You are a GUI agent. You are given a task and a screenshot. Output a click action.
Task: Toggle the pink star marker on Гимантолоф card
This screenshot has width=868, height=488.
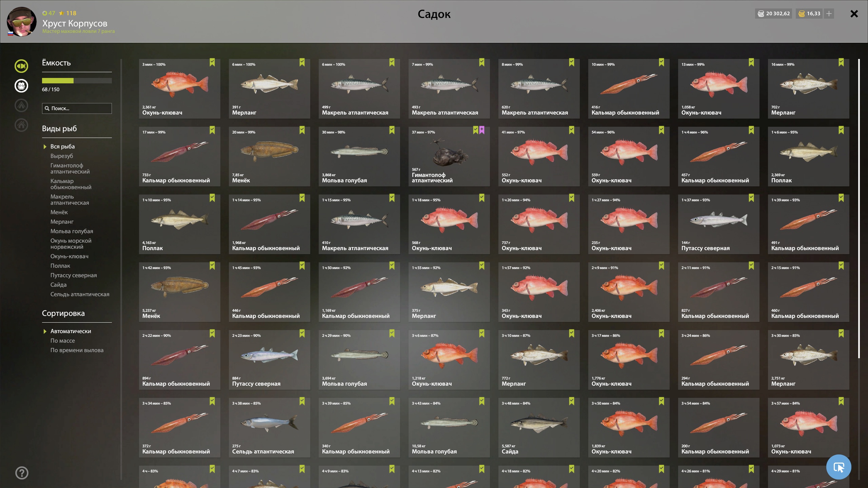pyautogui.click(x=482, y=130)
